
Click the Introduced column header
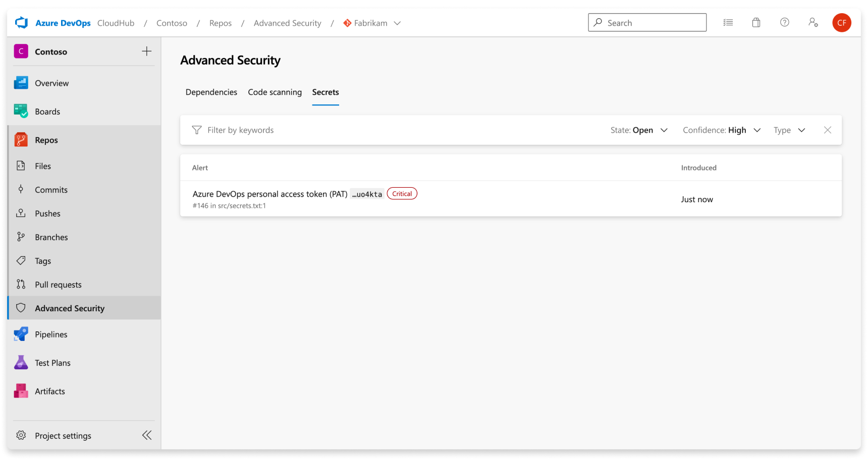coord(698,167)
